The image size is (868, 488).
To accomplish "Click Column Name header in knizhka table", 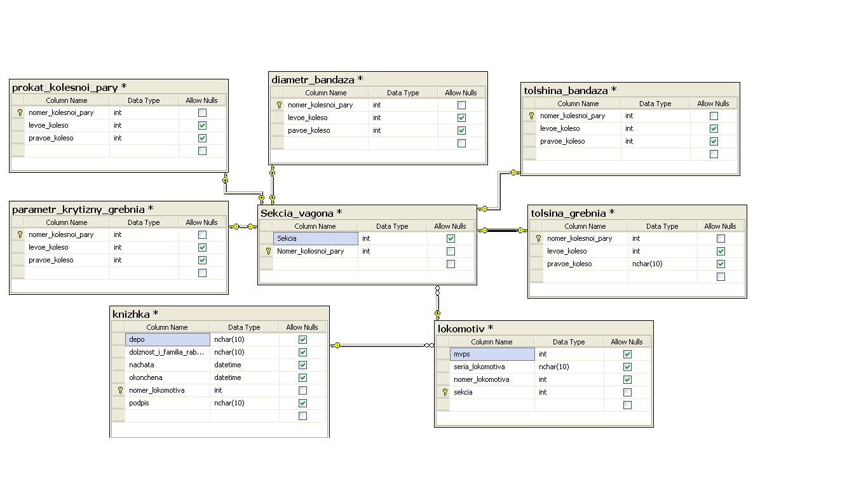I will 167,327.
